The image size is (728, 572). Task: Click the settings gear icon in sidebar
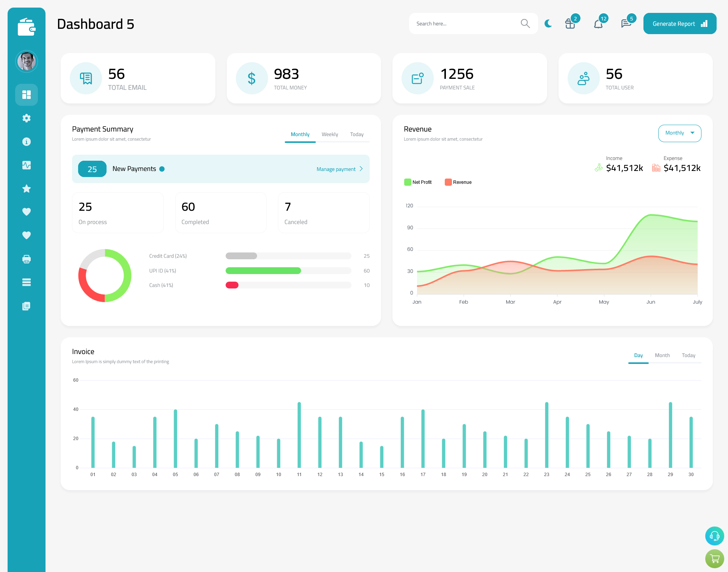click(27, 118)
